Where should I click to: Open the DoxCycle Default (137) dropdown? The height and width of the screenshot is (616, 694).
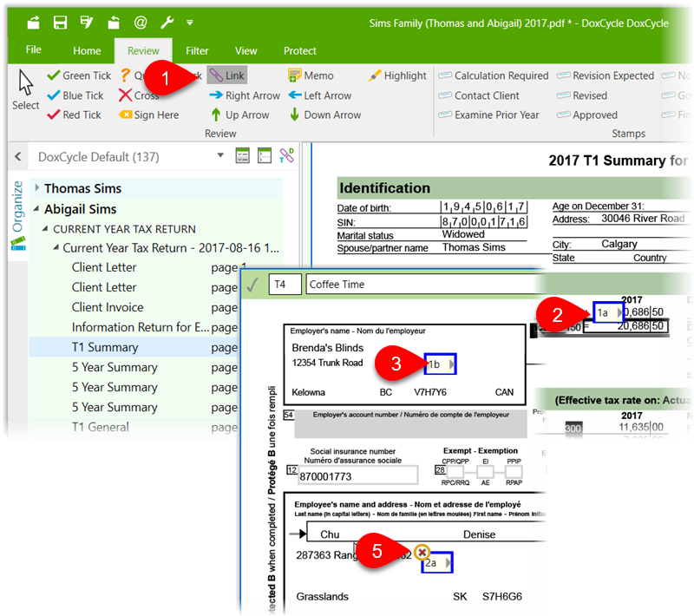[x=220, y=155]
